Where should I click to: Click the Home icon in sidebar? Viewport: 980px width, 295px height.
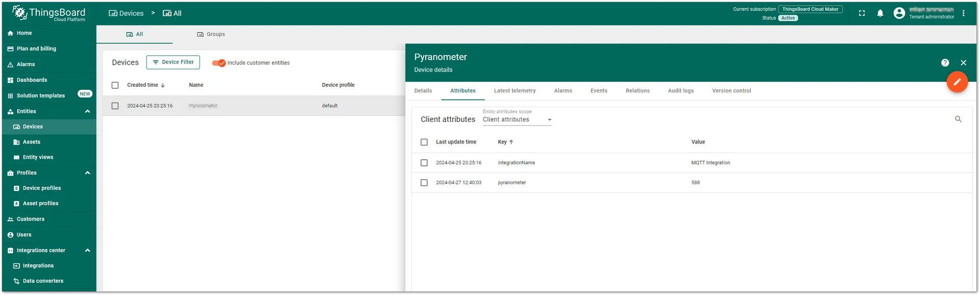[x=10, y=33]
